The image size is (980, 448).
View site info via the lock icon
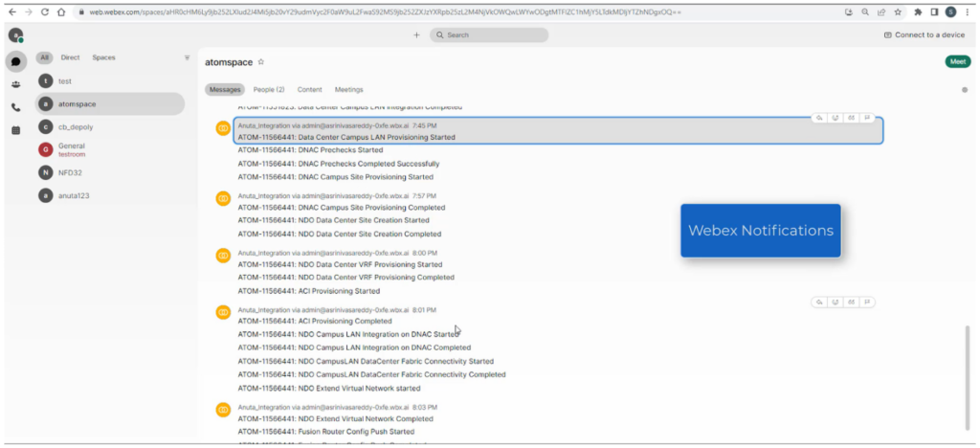[x=81, y=11]
